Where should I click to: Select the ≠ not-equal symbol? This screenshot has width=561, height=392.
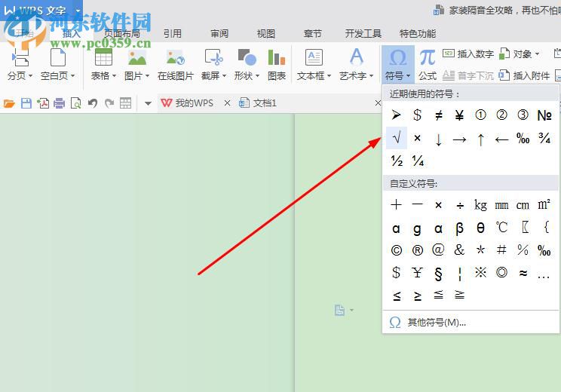pos(439,115)
